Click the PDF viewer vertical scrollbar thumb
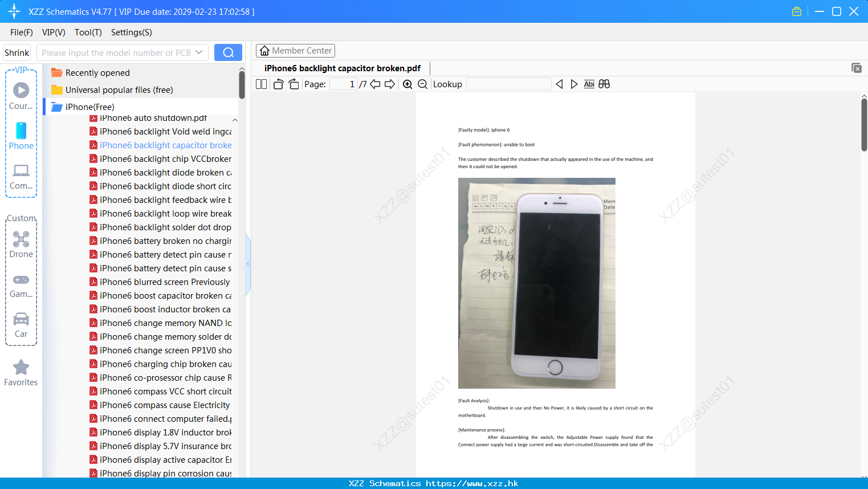Image resolution: width=868 pixels, height=489 pixels. click(x=864, y=124)
